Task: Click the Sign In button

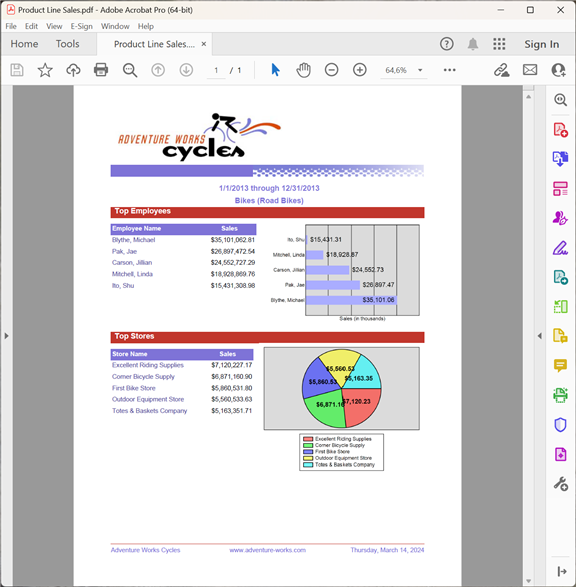Action: click(x=542, y=44)
